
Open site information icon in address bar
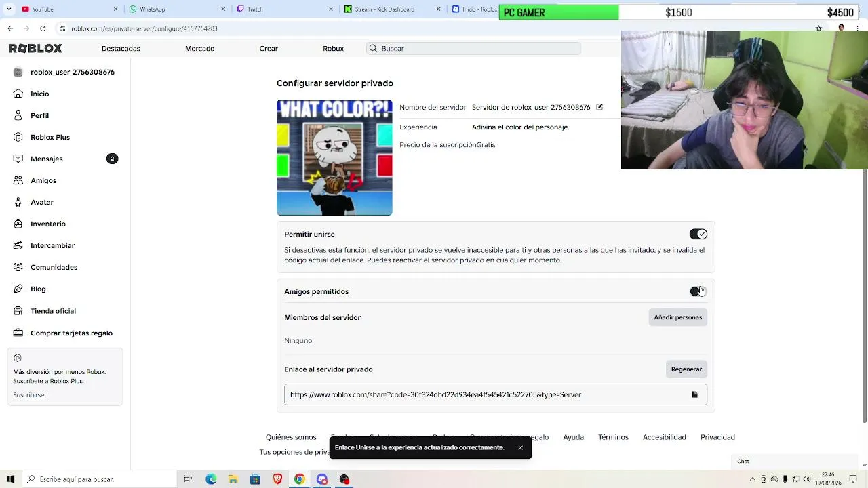[x=62, y=28]
